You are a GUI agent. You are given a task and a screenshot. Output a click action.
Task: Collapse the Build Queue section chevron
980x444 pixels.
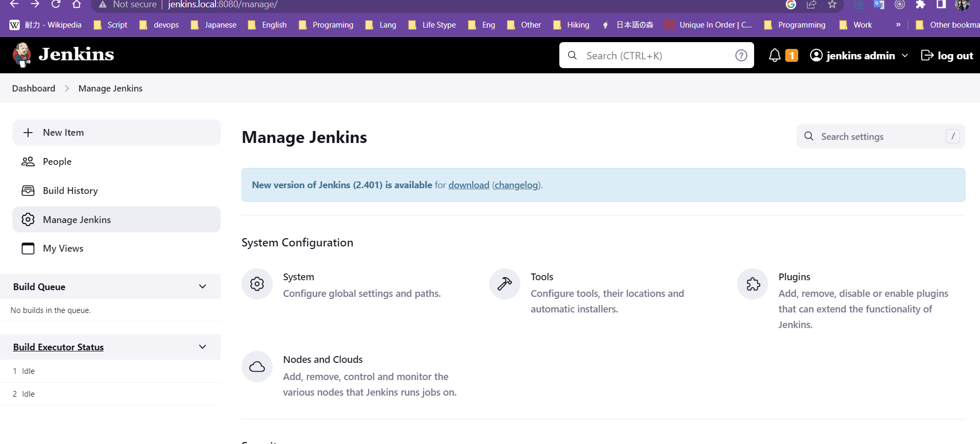(x=203, y=286)
